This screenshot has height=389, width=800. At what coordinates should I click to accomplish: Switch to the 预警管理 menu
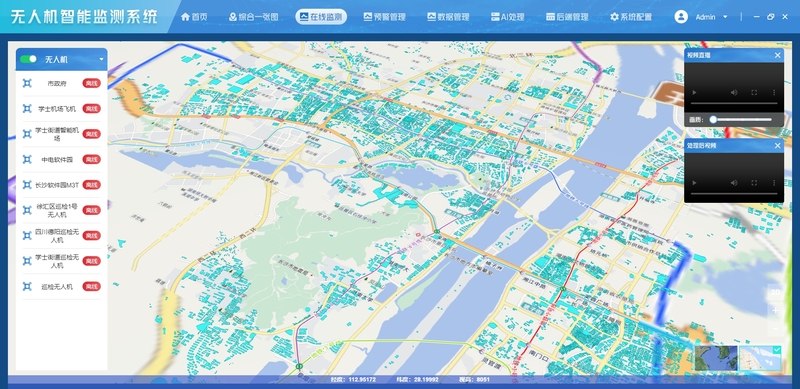point(384,17)
